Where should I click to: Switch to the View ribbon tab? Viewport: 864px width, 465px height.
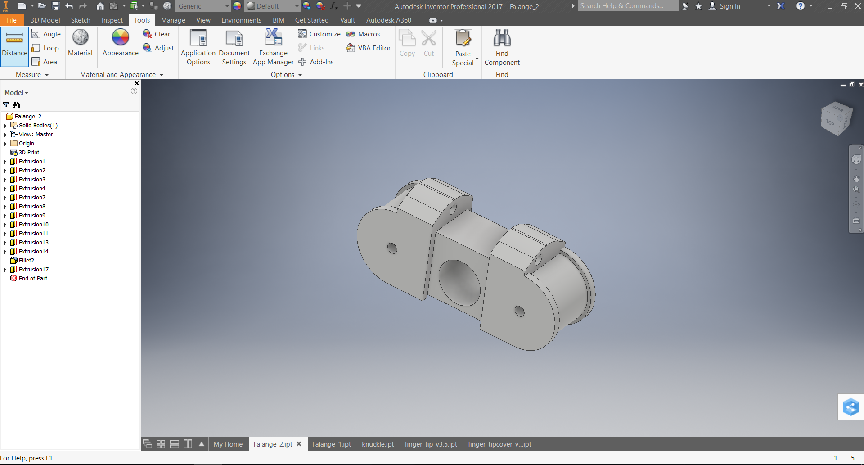tap(203, 20)
